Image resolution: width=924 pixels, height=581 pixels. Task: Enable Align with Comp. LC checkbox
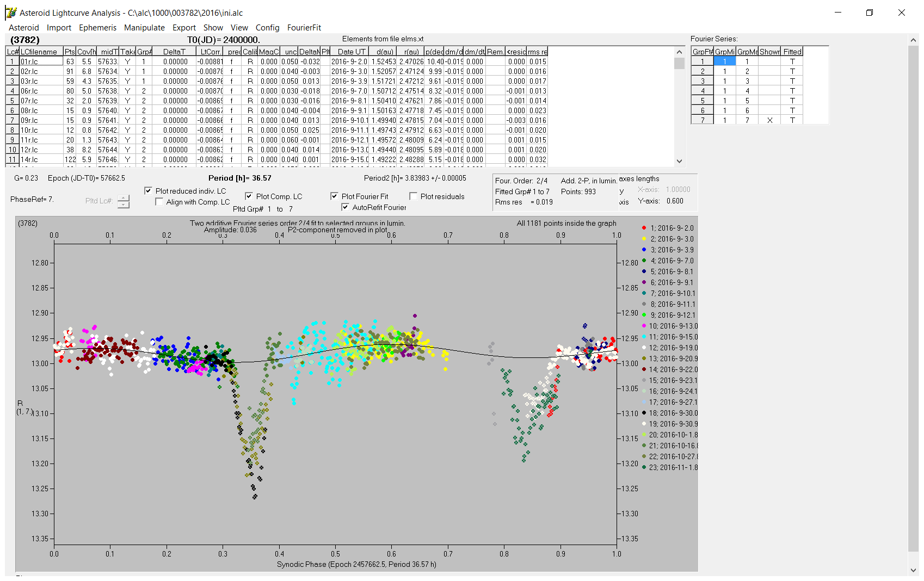159,202
